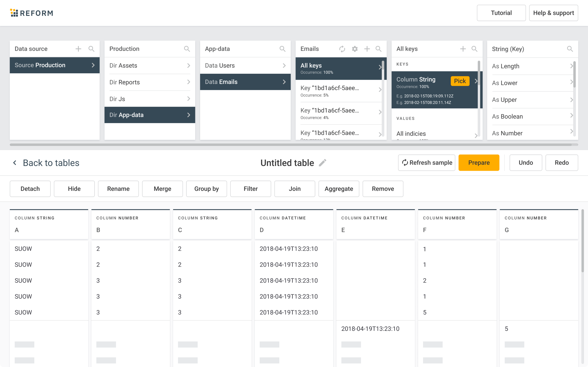The height and width of the screenshot is (367, 588).
Task: Click pencil icon to rename Untitled table
Action: (x=322, y=163)
